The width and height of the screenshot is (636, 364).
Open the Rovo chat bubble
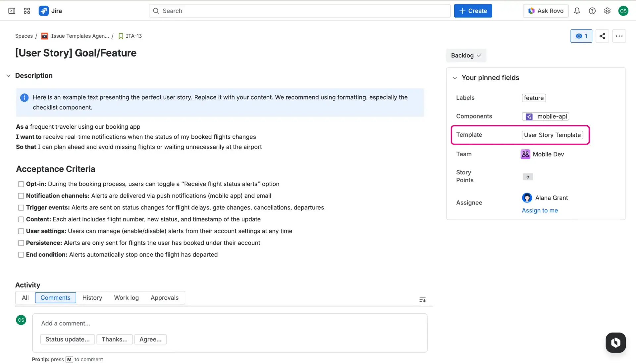click(x=615, y=342)
